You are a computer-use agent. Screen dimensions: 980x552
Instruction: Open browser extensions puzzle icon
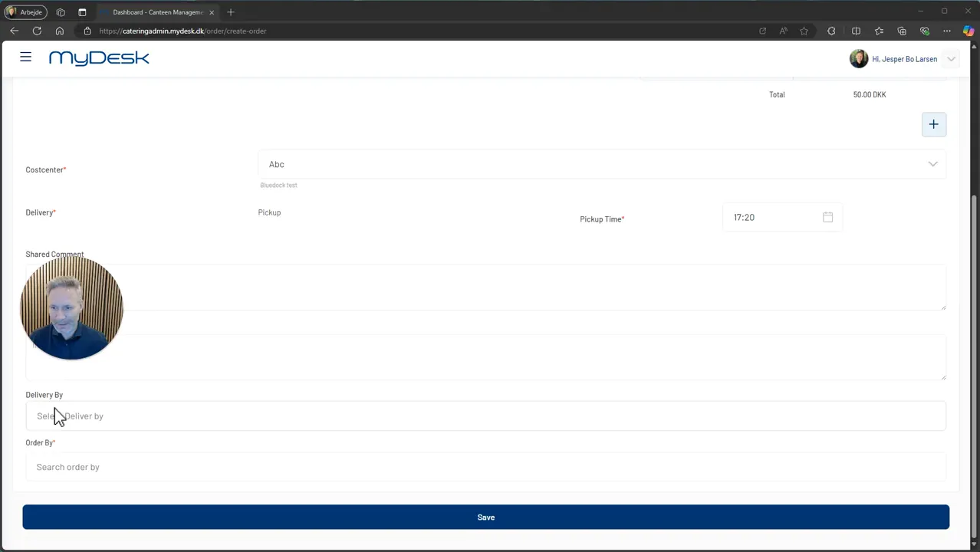click(831, 31)
